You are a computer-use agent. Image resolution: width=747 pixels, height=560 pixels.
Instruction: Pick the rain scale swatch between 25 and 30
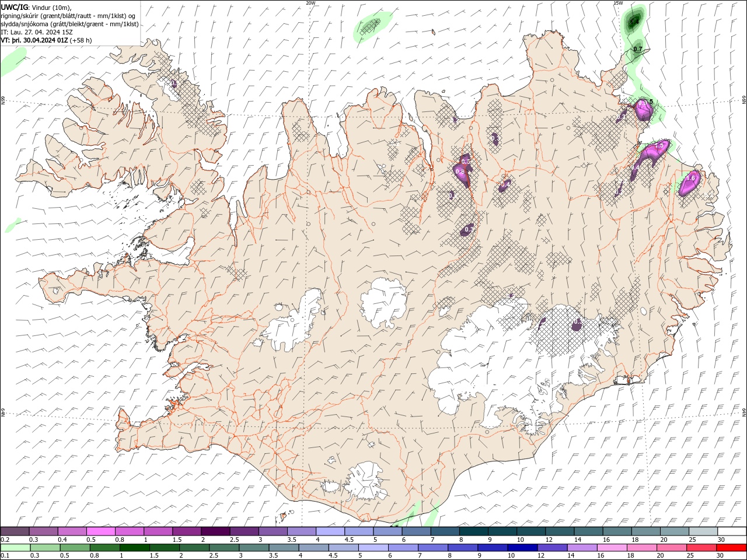point(701,548)
